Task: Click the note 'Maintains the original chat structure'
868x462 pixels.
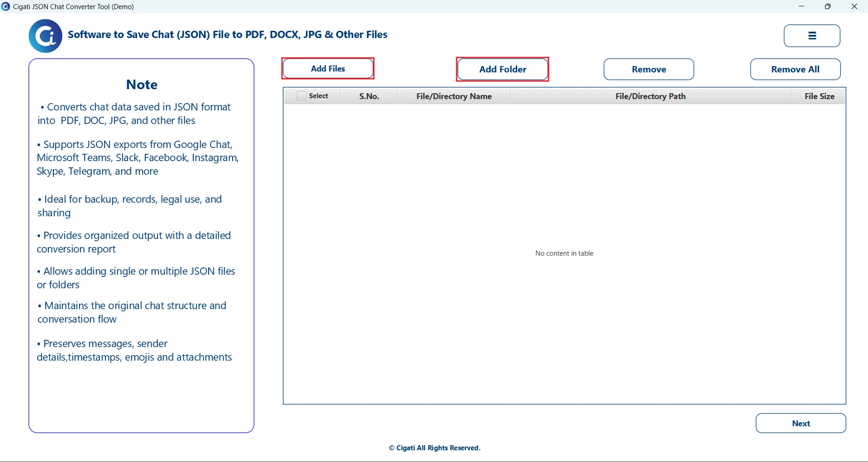Action: pyautogui.click(x=132, y=312)
